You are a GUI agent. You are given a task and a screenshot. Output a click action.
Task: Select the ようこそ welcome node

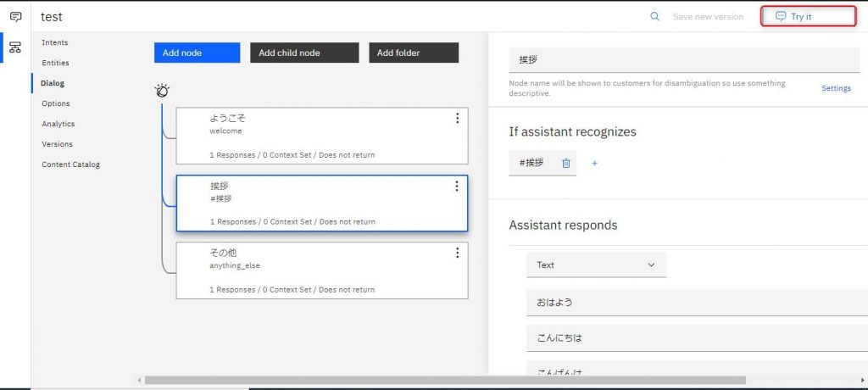pyautogui.click(x=322, y=136)
